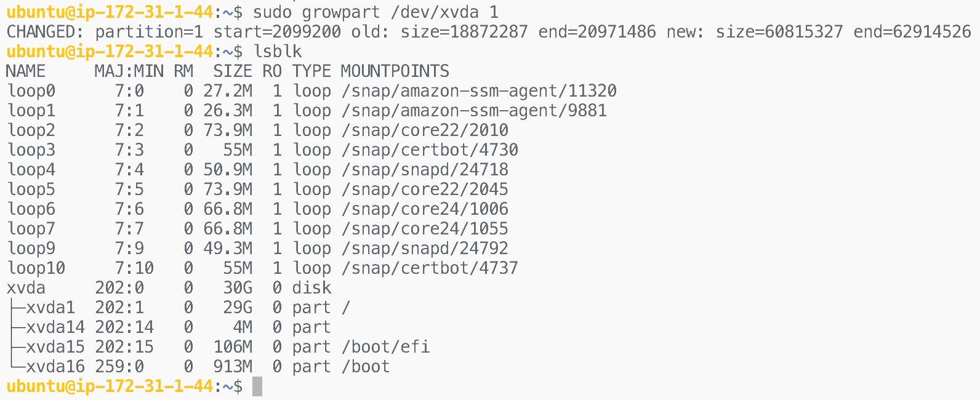980x400 pixels.
Task: Click the loop0 device name
Action: click(x=31, y=91)
